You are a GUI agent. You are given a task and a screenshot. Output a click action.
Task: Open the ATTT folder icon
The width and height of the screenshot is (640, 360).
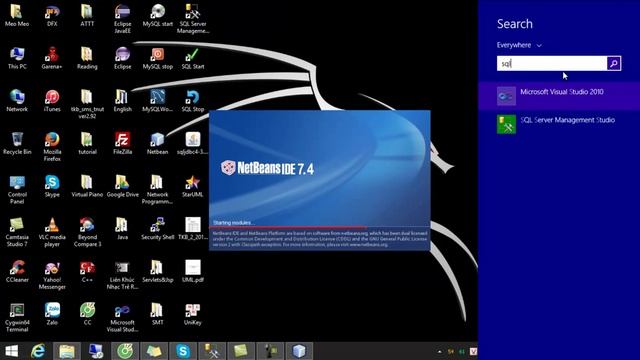(x=87, y=15)
